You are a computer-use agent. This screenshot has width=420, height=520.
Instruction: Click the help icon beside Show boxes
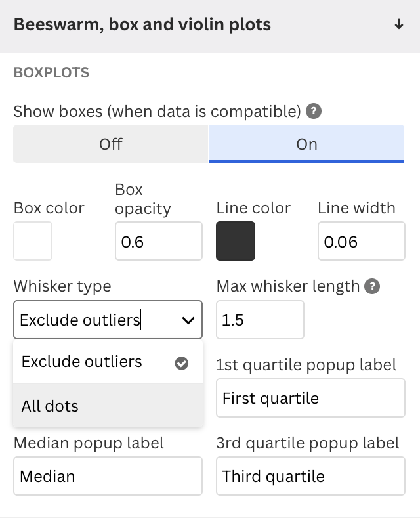point(313,111)
